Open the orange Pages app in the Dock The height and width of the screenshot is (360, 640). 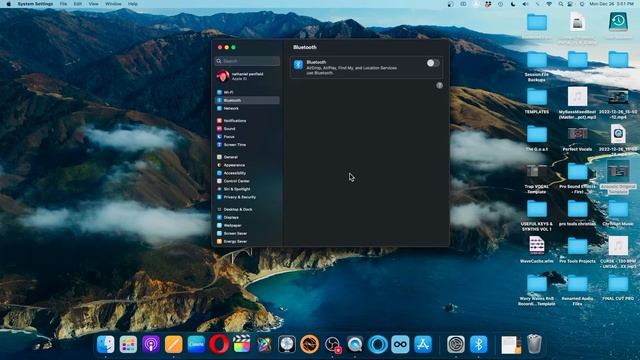[x=173, y=344]
